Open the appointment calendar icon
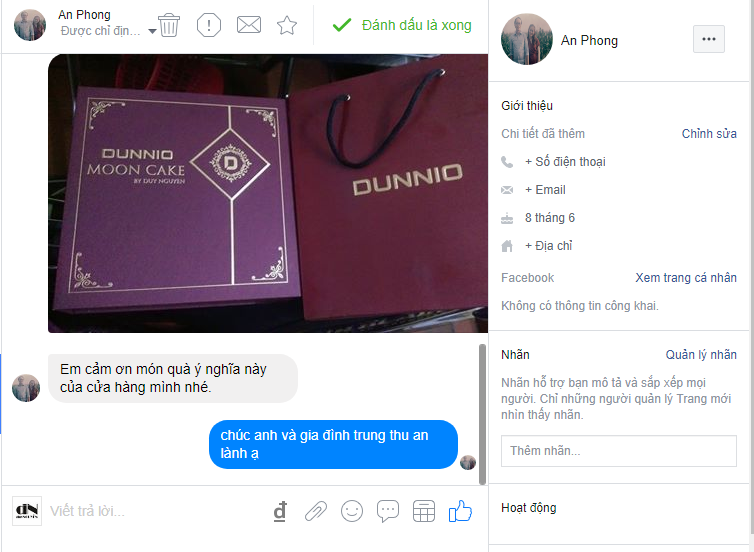 pos(424,511)
